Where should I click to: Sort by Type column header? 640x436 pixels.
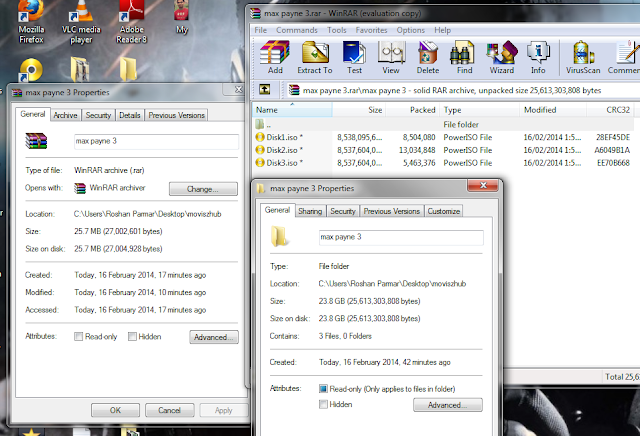479,110
